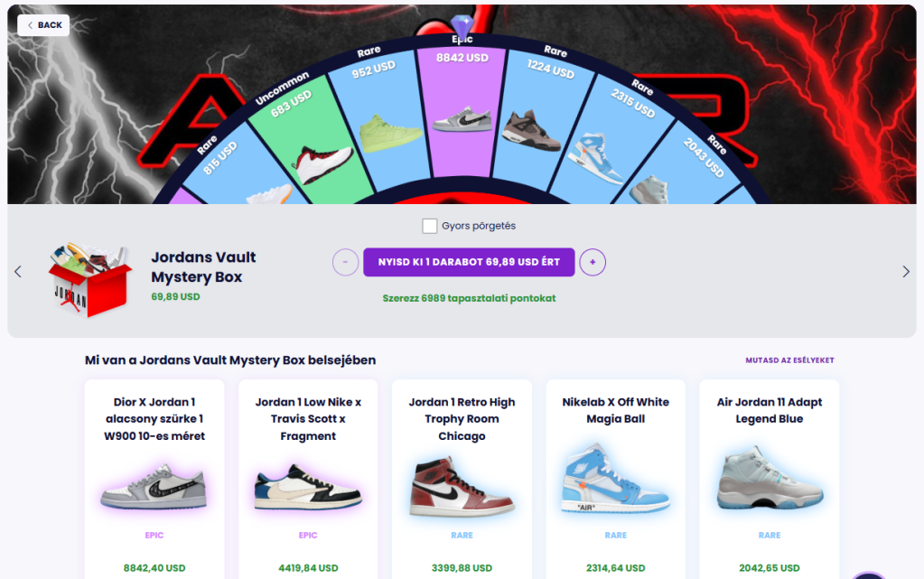Open the Nikelab X Off White shoe image
The image size is (924, 579).
point(616,479)
